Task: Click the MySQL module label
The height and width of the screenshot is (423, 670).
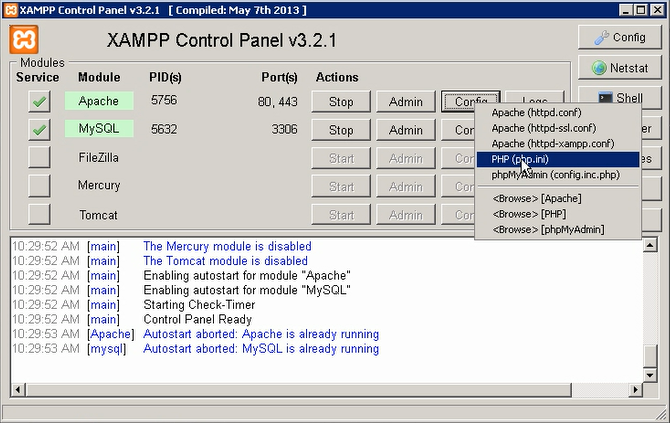Action: (x=99, y=129)
